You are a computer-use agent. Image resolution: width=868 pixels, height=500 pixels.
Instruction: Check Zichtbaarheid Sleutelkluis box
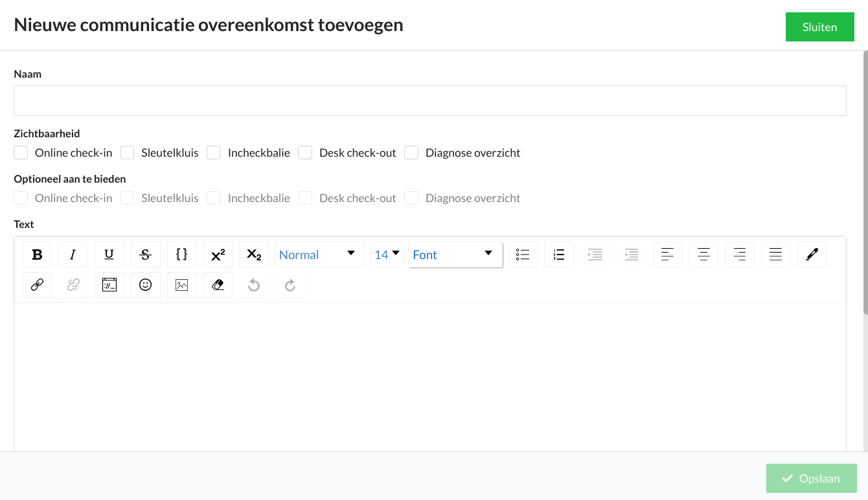128,153
